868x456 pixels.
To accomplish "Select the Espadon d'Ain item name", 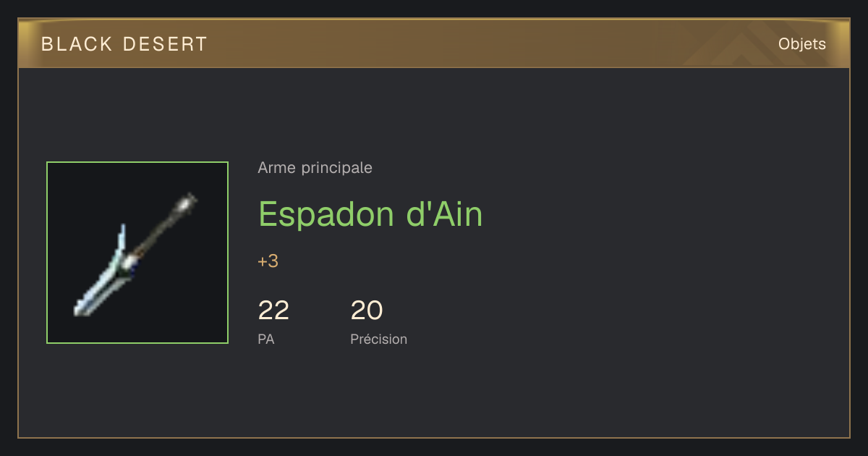I will click(x=370, y=214).
